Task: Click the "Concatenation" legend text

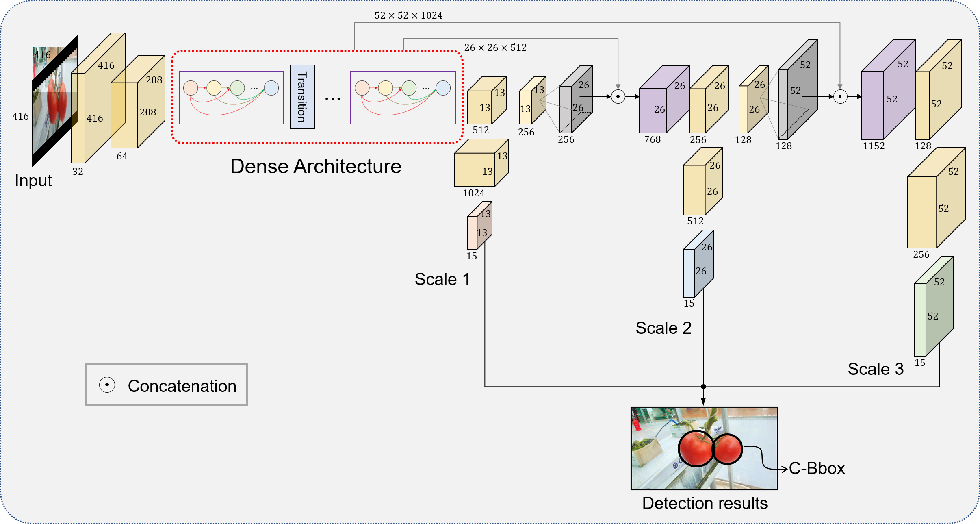Action: pyautogui.click(x=182, y=386)
